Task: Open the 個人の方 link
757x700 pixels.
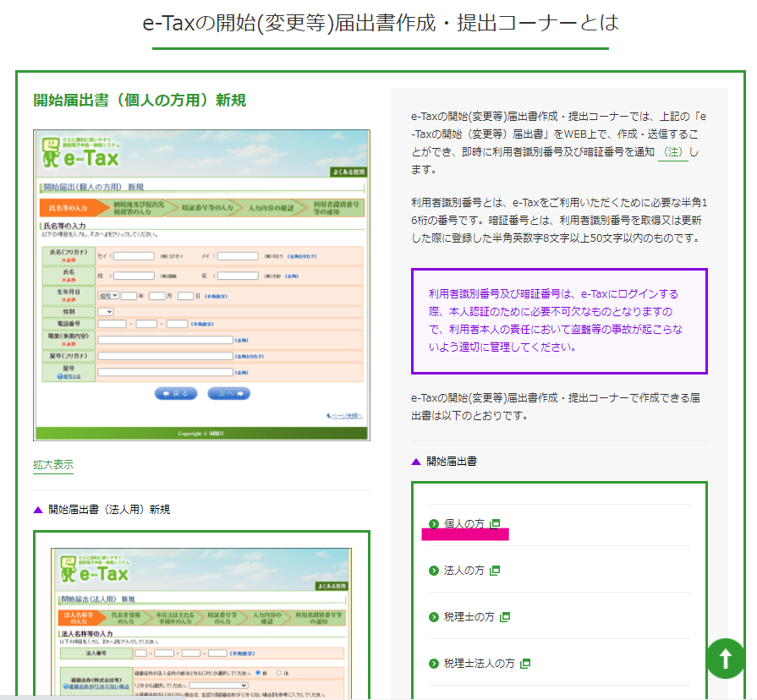Action: pyautogui.click(x=464, y=524)
